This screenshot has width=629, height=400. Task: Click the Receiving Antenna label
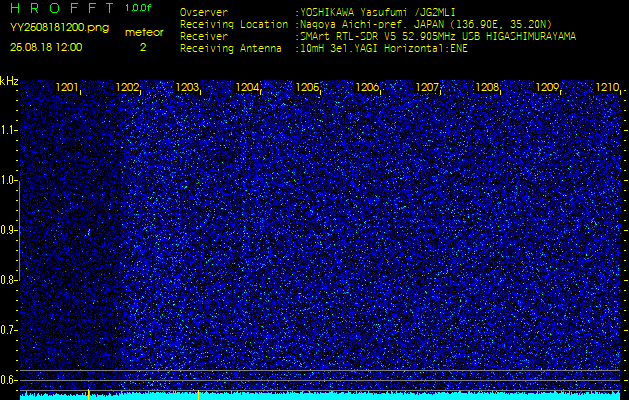tap(231, 49)
